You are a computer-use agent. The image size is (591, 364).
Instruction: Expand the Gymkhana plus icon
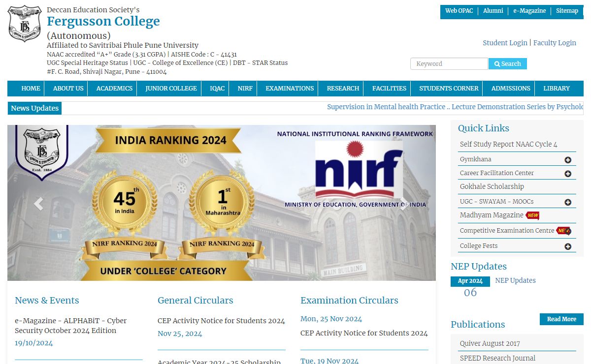568,160
